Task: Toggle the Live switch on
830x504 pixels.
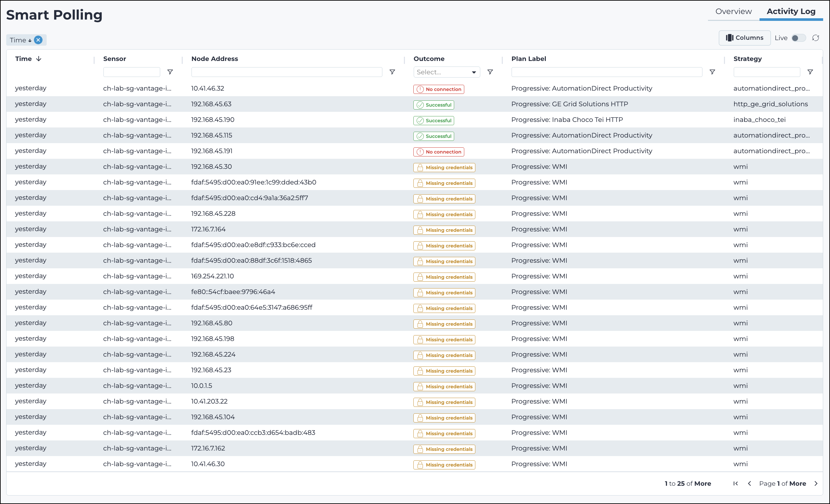Action: (x=798, y=38)
